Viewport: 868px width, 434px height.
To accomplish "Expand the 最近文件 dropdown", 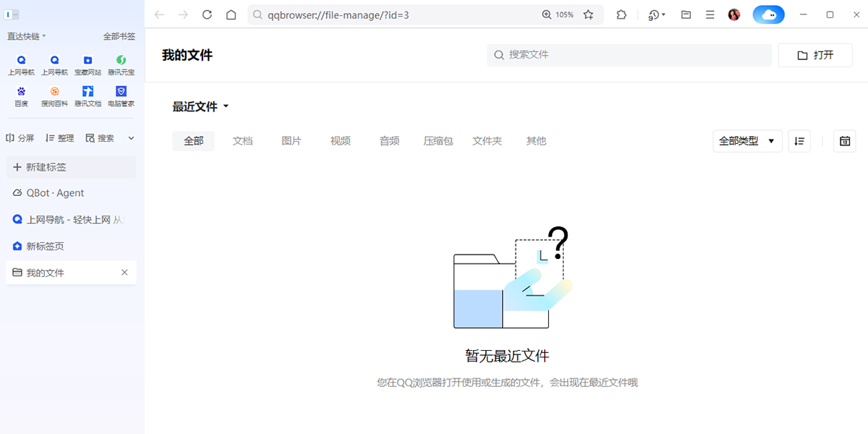I will point(200,107).
